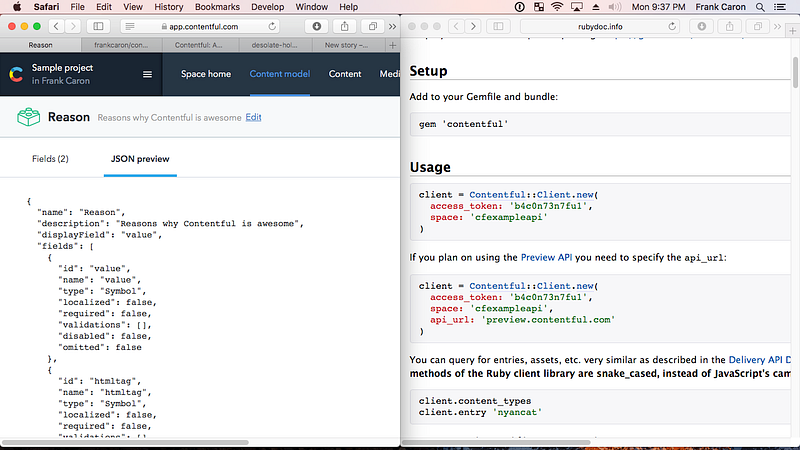Go back in the left Safari window

[x=56, y=25]
